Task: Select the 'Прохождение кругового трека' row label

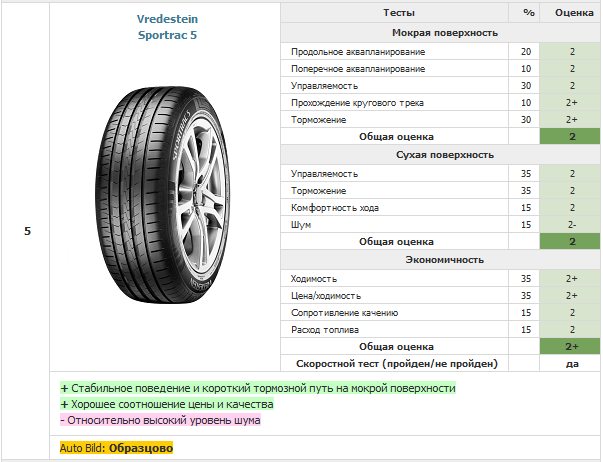Action: click(357, 103)
